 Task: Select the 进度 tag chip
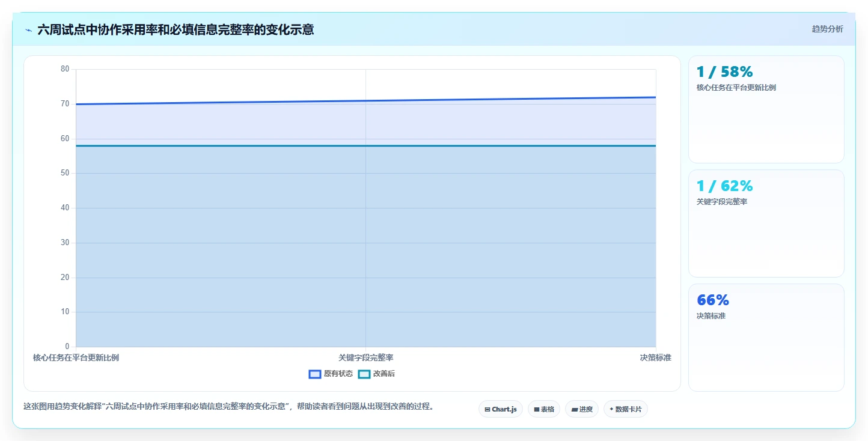[x=582, y=409]
